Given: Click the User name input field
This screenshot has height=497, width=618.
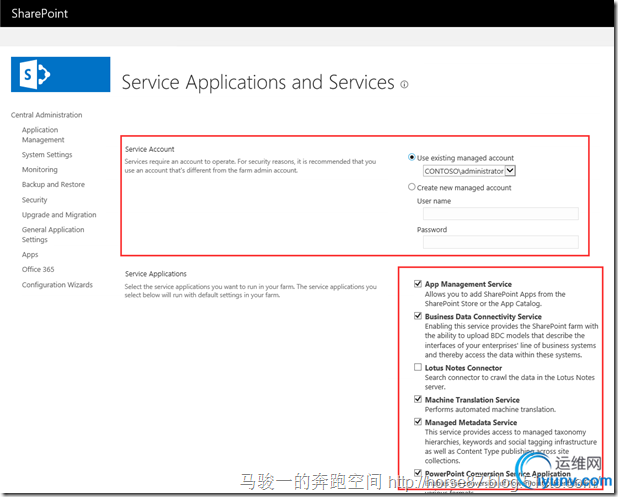Looking at the screenshot, I should 501,214.
